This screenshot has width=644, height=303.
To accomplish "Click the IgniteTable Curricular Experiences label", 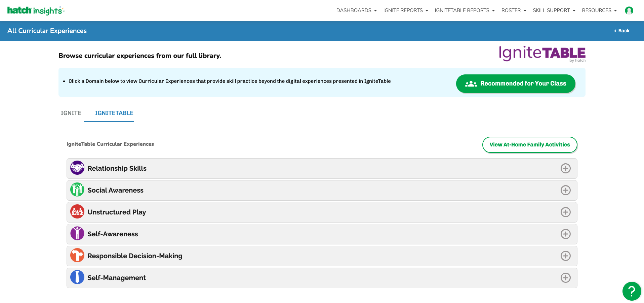I will [110, 144].
